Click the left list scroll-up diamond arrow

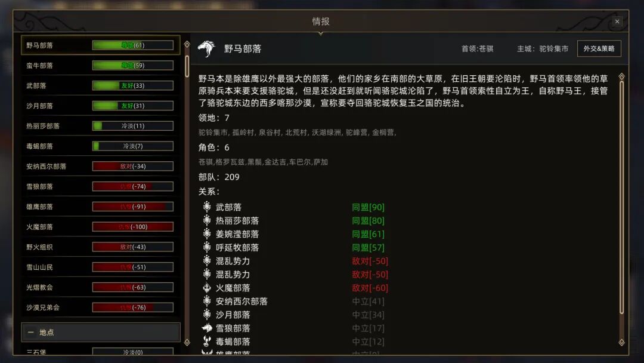[187, 44]
